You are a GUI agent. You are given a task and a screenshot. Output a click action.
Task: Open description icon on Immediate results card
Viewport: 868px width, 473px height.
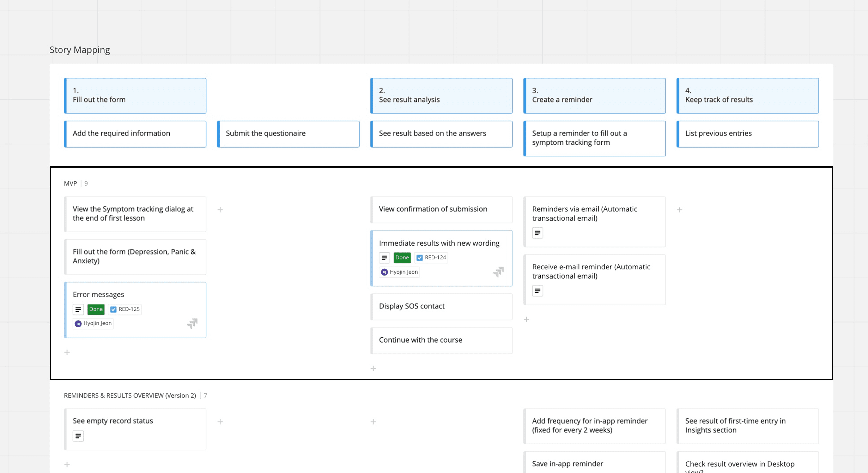pyautogui.click(x=384, y=258)
